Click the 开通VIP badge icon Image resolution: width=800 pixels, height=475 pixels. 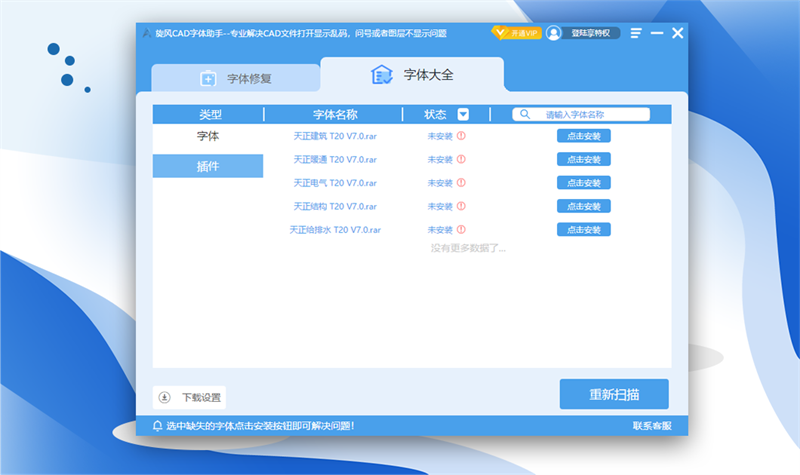coord(516,33)
